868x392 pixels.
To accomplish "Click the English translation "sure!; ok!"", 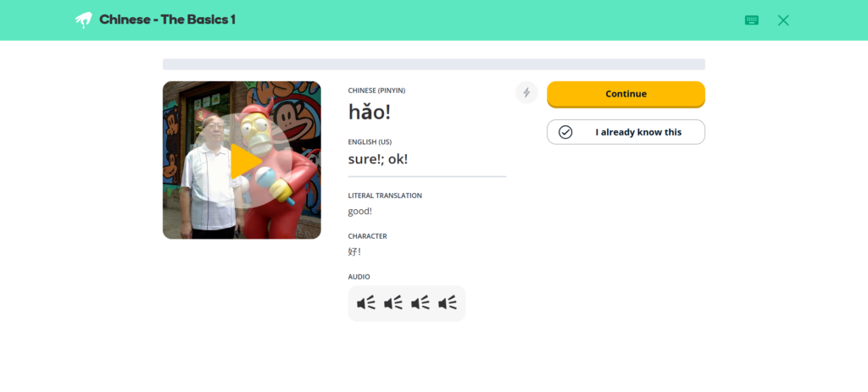I will tap(378, 159).
